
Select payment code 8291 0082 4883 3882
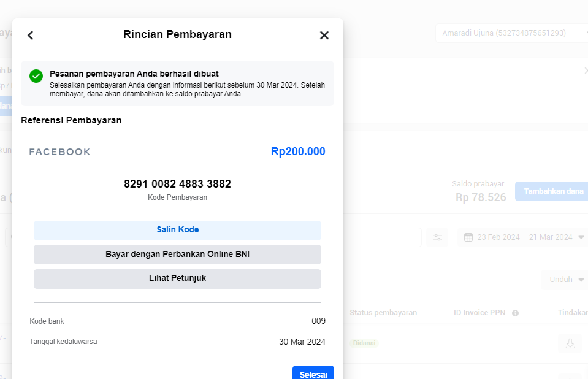(177, 184)
